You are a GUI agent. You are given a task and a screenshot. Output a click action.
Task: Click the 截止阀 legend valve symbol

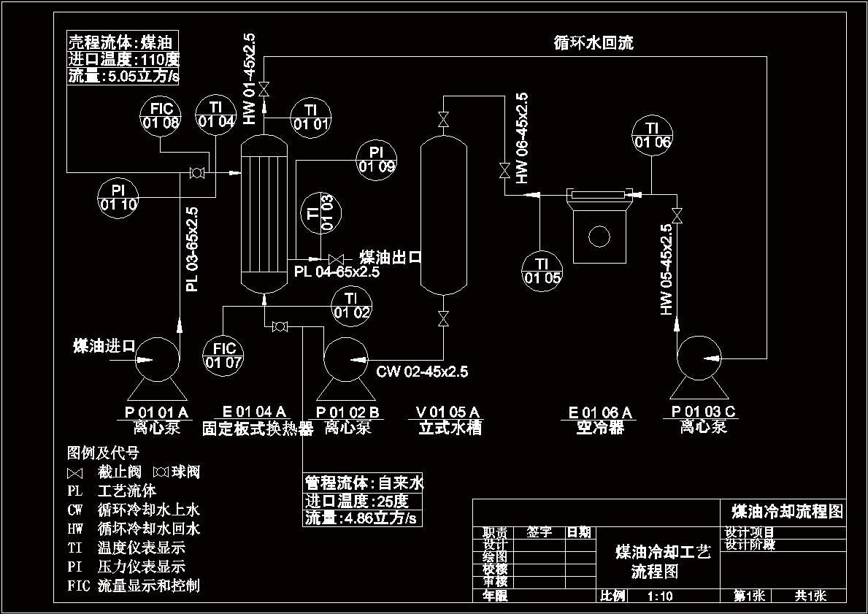pyautogui.click(x=74, y=474)
